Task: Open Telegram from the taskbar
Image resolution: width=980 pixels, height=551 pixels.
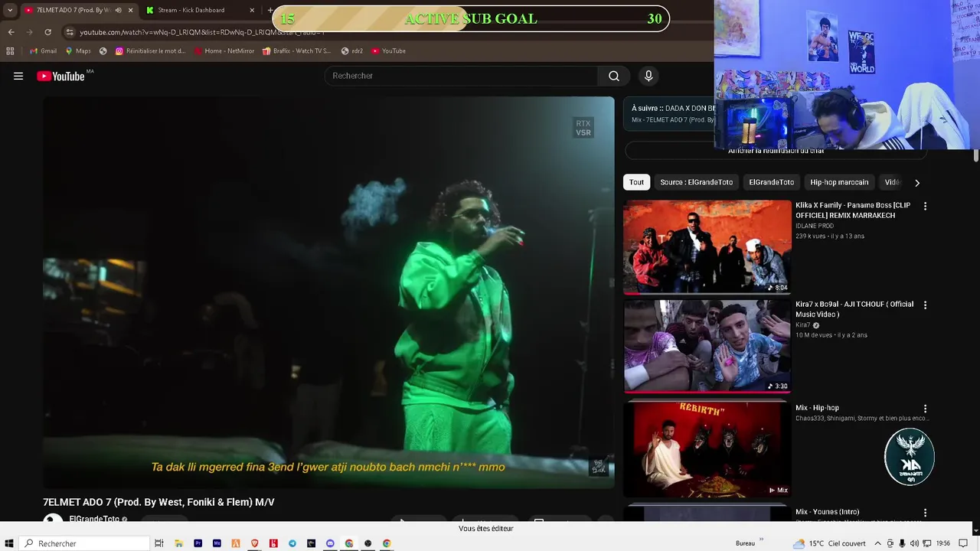Action: coord(292,543)
